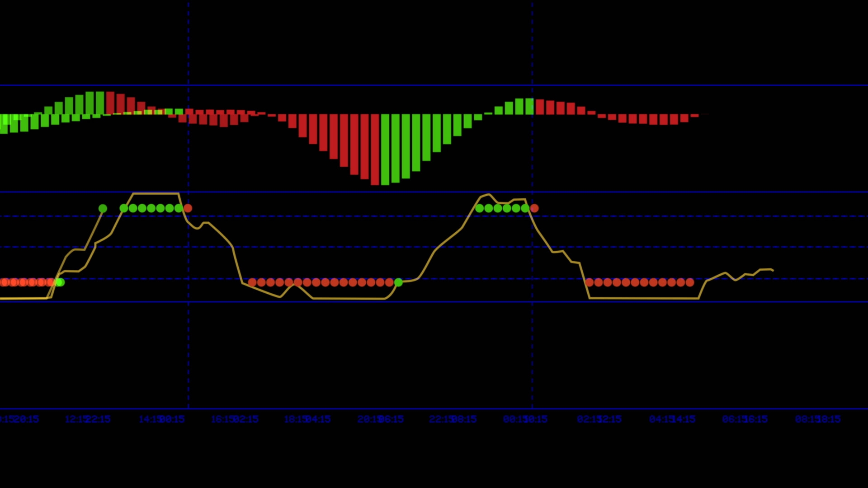Click the red dot ending the first green dot row
This screenshot has height=488, width=868.
188,208
